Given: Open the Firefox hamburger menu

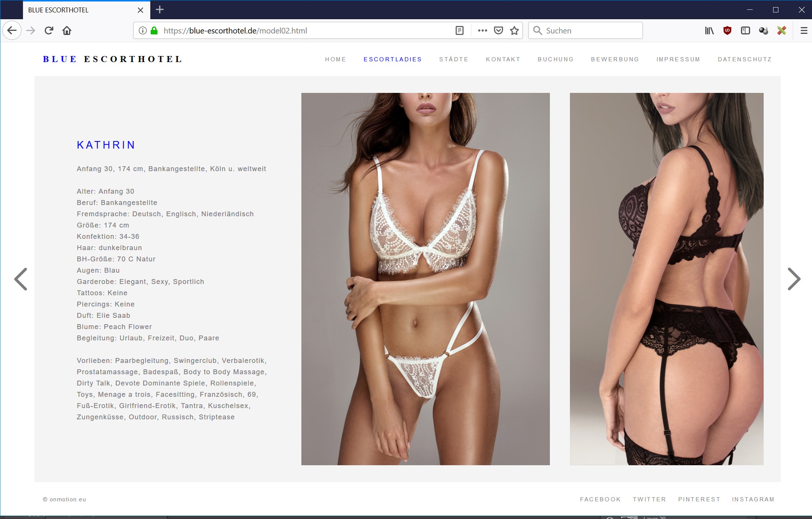Looking at the screenshot, I should (x=804, y=30).
